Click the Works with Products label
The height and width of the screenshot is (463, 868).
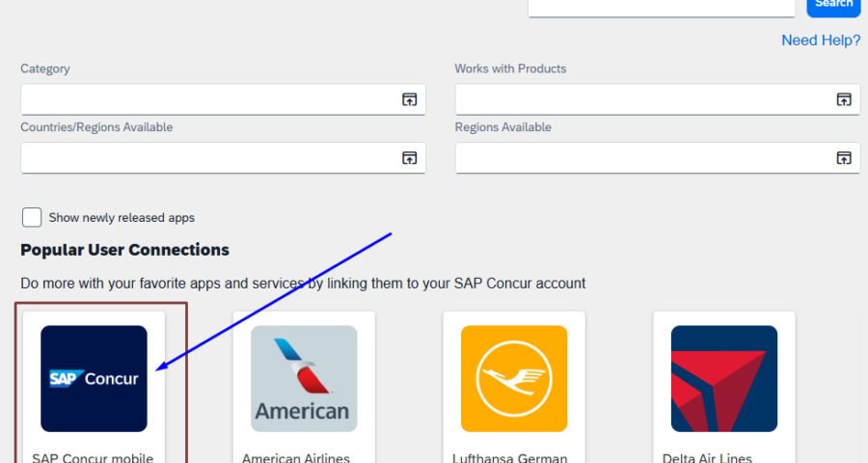510,68
